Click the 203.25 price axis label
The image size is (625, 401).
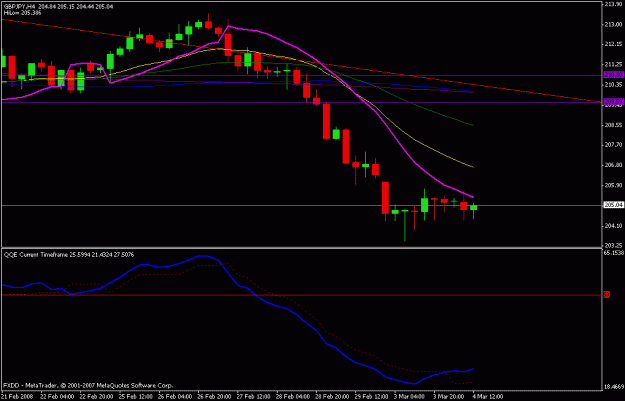click(x=614, y=246)
